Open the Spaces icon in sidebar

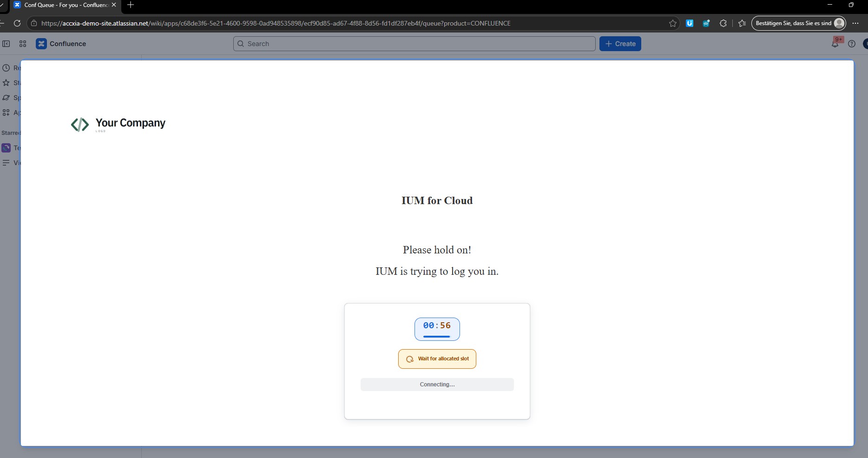6,98
